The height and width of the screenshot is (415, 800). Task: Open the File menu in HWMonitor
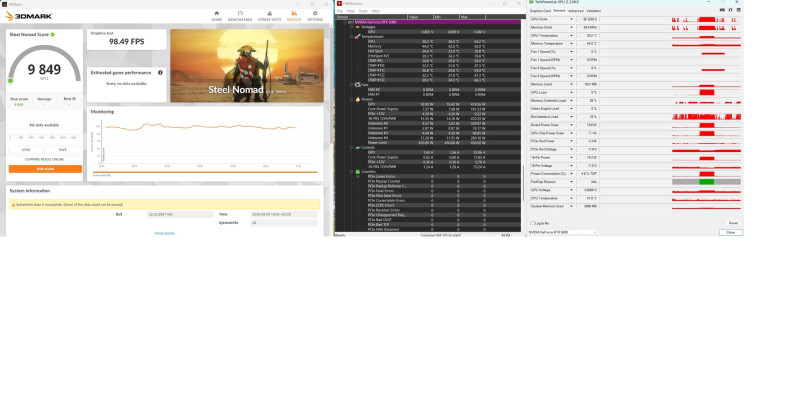[x=339, y=11]
